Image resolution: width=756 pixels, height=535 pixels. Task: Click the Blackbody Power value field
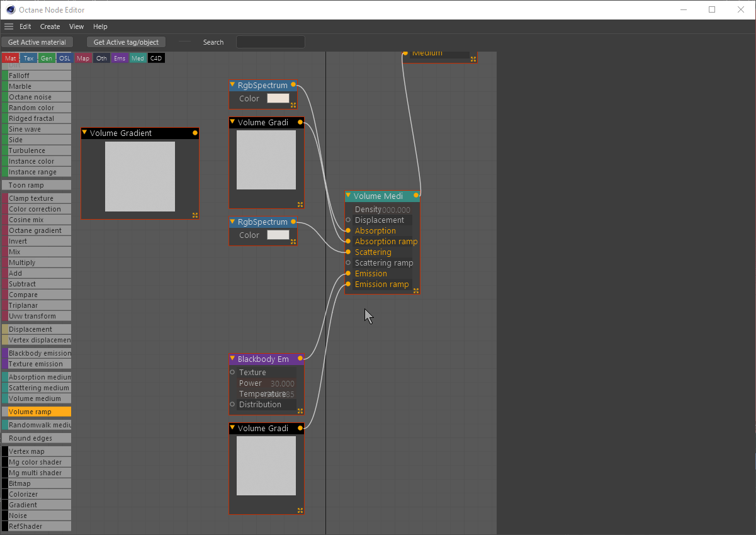point(282,383)
